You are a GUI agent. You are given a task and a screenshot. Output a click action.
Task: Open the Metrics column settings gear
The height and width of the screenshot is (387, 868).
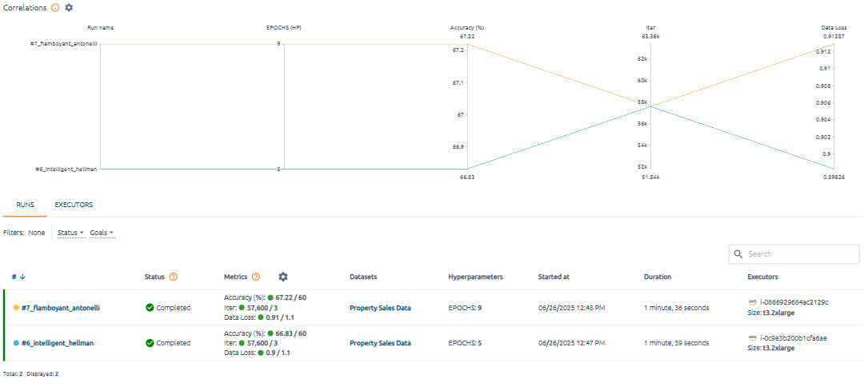pos(282,277)
